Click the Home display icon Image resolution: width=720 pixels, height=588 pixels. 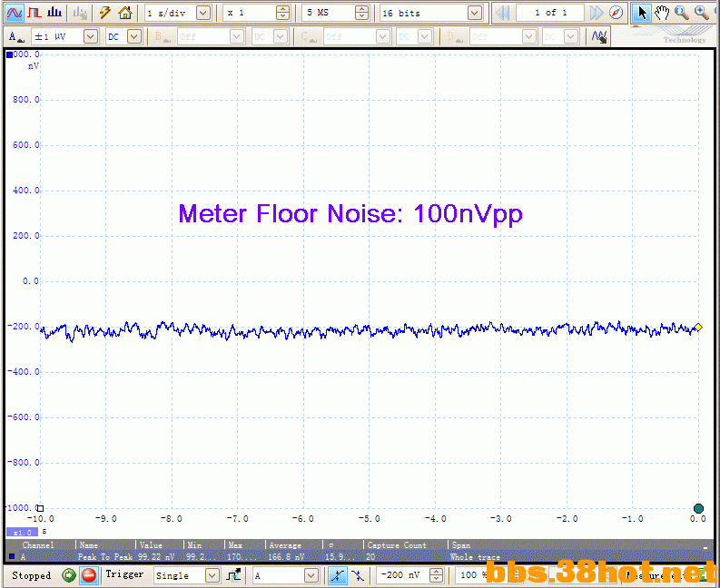[125, 13]
